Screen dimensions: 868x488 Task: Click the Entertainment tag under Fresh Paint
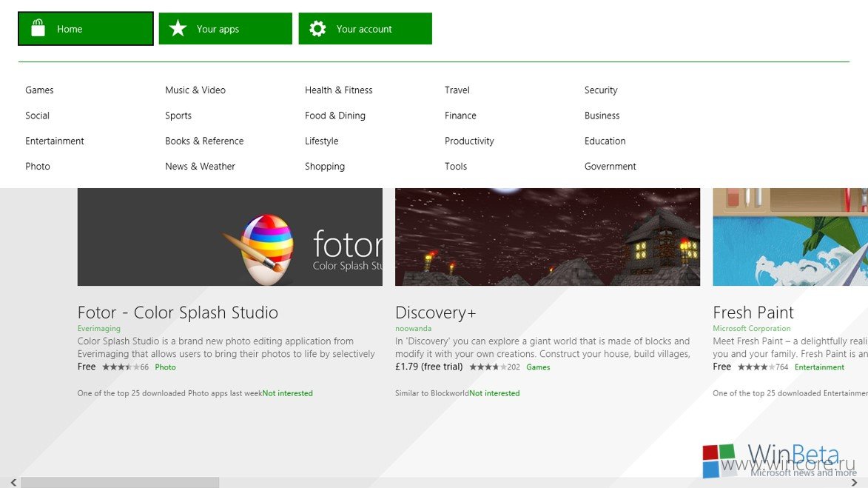pos(819,367)
